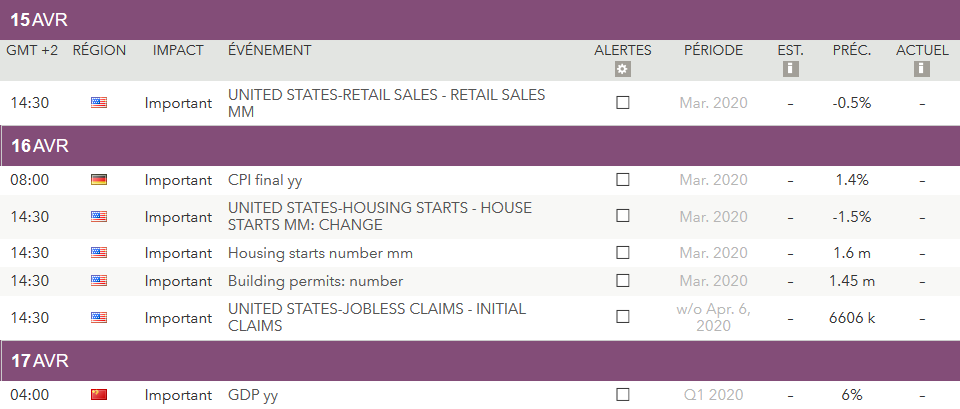Enable alert for Initial Jobless Claims
This screenshot has width=960, height=409.
click(623, 317)
